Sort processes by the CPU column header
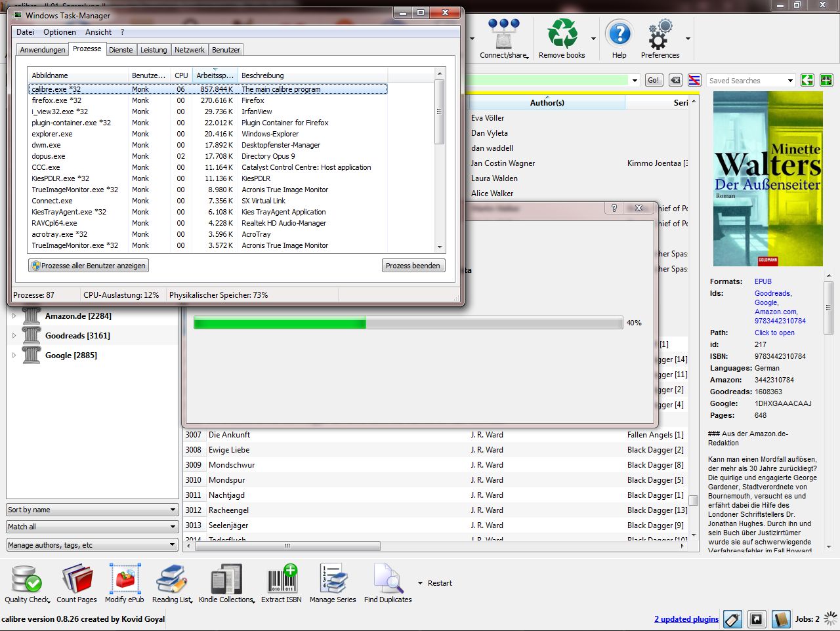This screenshot has width=840, height=631. 181,75
